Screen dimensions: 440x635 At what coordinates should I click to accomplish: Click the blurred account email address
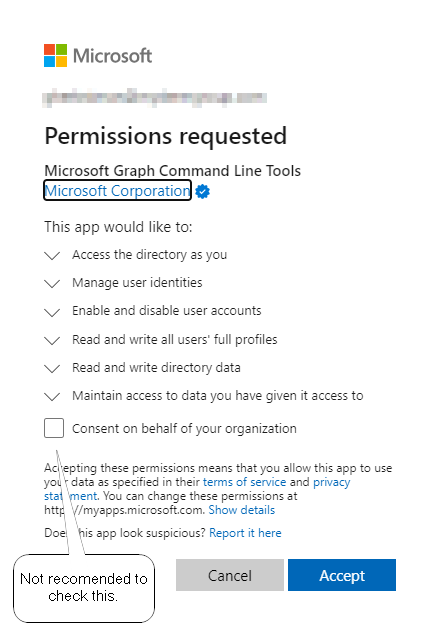[154, 98]
